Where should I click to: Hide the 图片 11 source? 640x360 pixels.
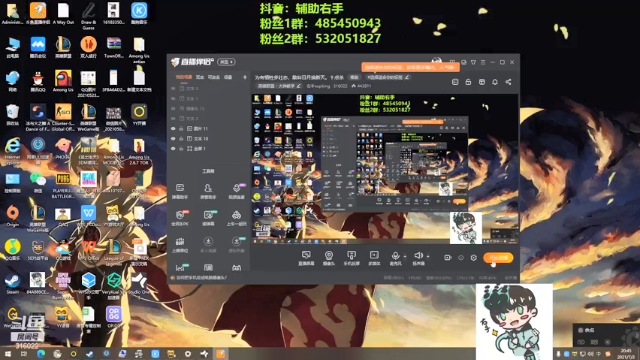coord(173,129)
